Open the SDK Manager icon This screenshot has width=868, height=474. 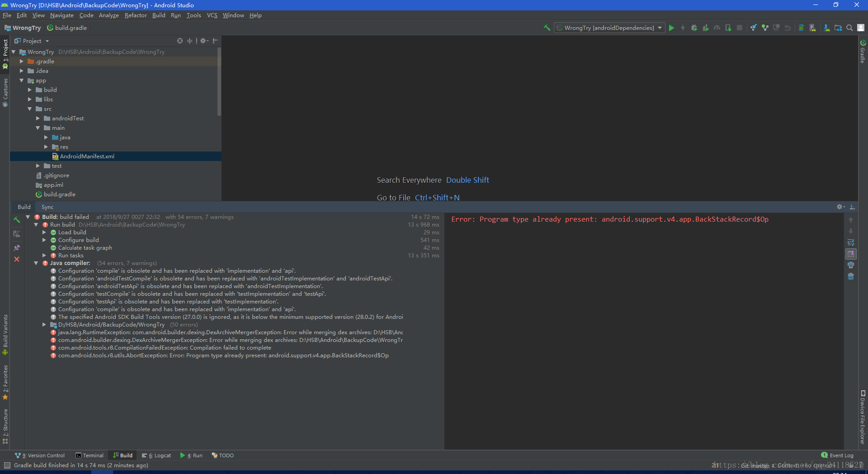[826, 28]
